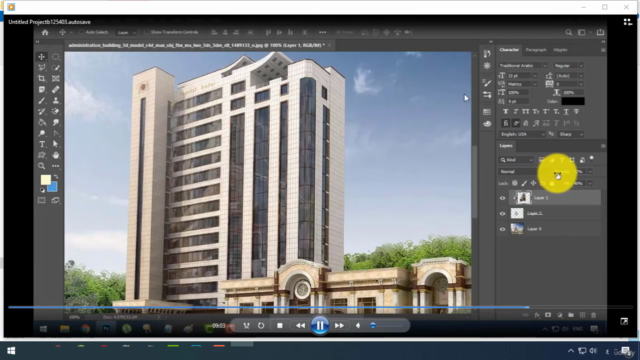
Task: Skip to next with fast-forward button
Action: pos(339,326)
